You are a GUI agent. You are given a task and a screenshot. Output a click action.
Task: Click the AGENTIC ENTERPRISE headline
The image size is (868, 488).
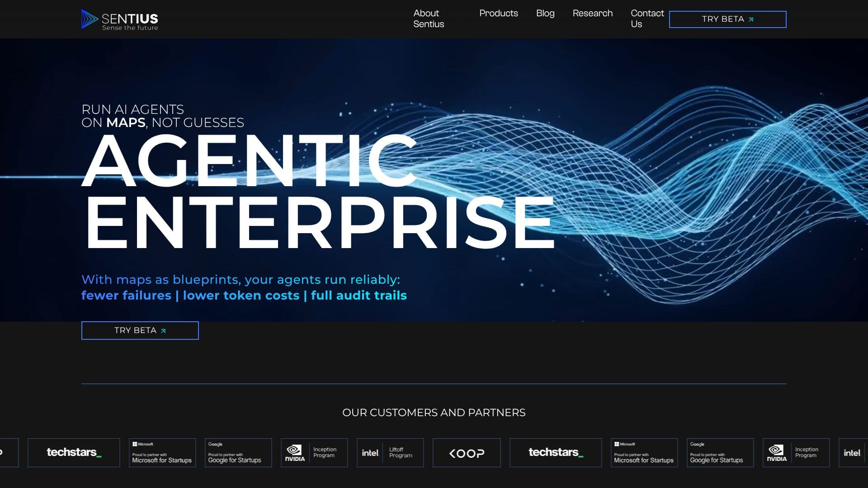[x=319, y=191]
